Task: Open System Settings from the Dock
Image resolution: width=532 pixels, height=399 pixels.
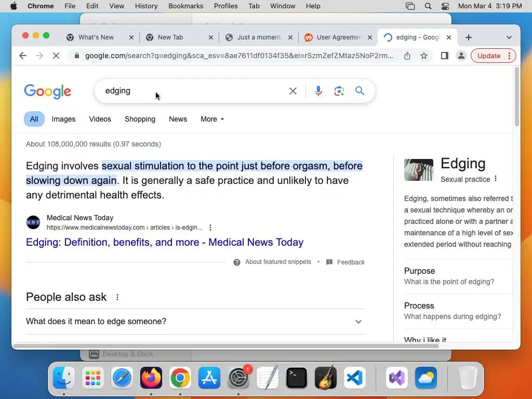Action: click(238, 378)
